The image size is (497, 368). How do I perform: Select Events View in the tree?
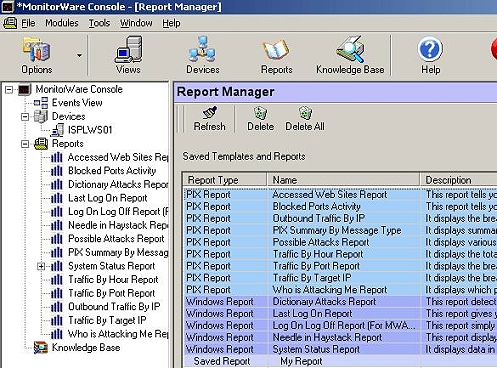pos(77,103)
